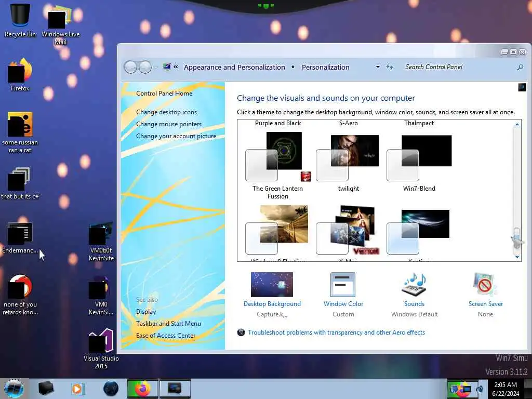Expand the recent pages dropdown arrow

[156, 67]
